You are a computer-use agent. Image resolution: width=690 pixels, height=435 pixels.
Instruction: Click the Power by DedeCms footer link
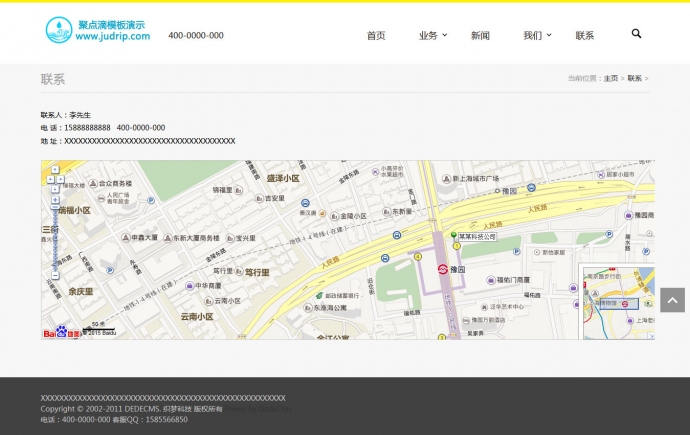[x=258, y=409]
